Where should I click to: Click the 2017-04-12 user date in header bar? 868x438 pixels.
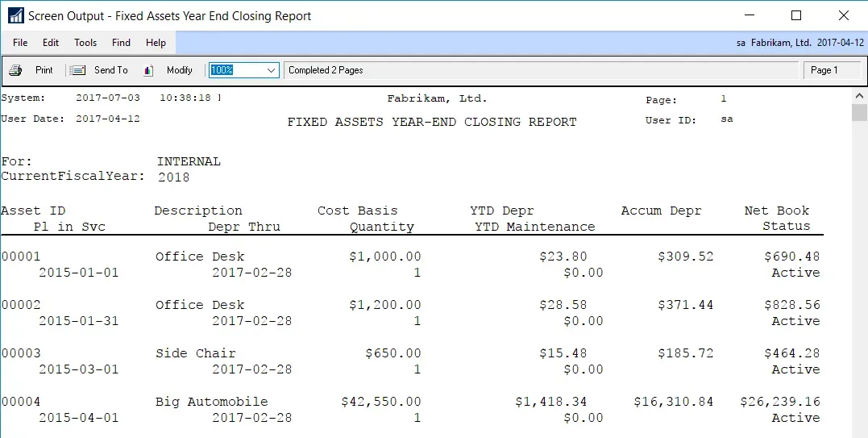[x=839, y=43]
